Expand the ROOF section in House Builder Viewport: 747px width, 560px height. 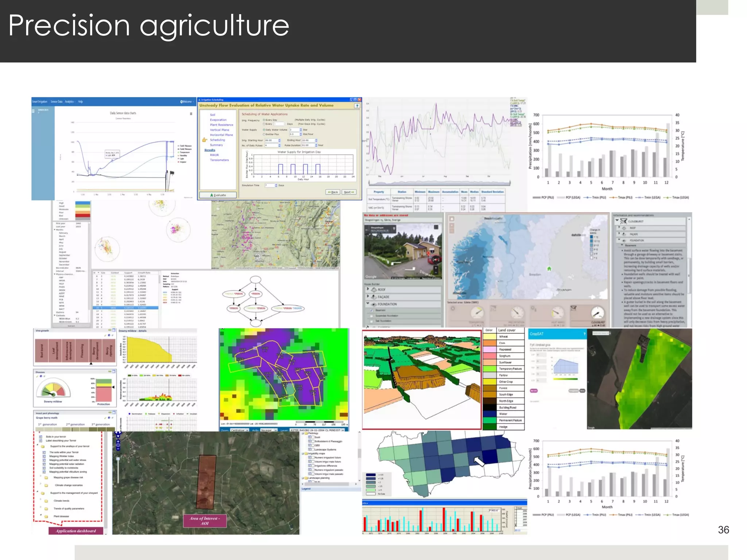368,289
